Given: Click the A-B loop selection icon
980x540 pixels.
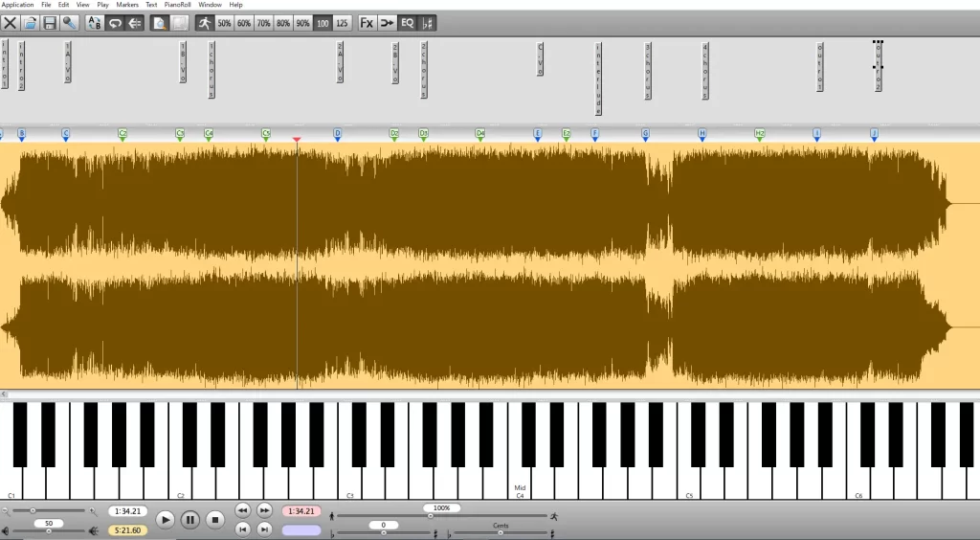Looking at the screenshot, I should (x=94, y=22).
